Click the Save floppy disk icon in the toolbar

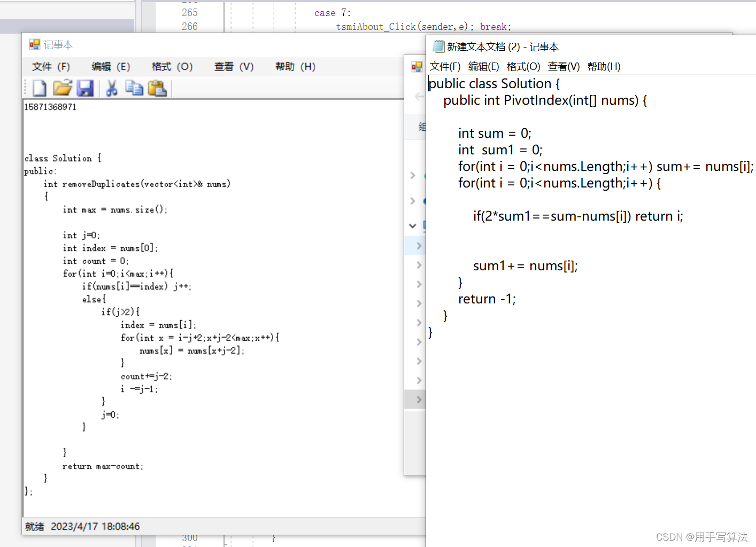pyautogui.click(x=85, y=88)
